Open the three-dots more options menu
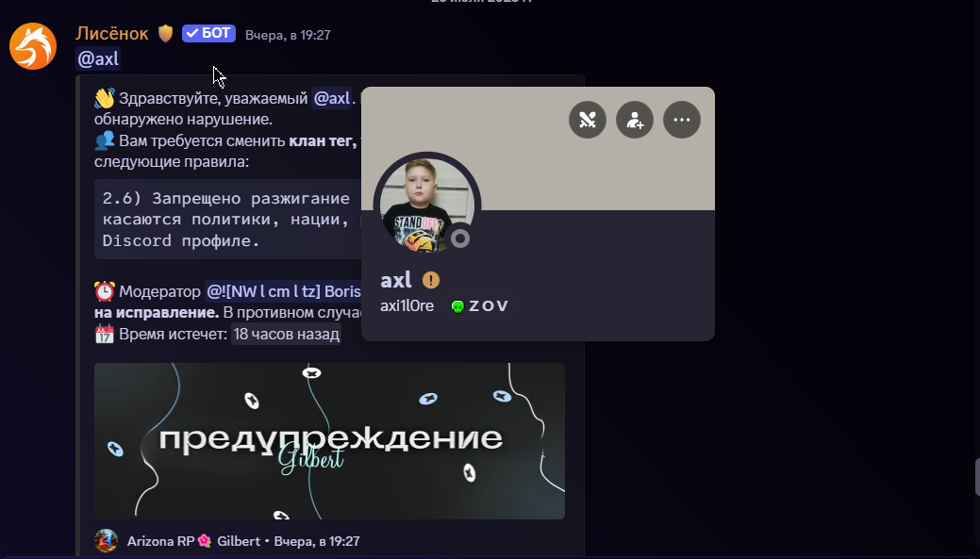 point(682,120)
